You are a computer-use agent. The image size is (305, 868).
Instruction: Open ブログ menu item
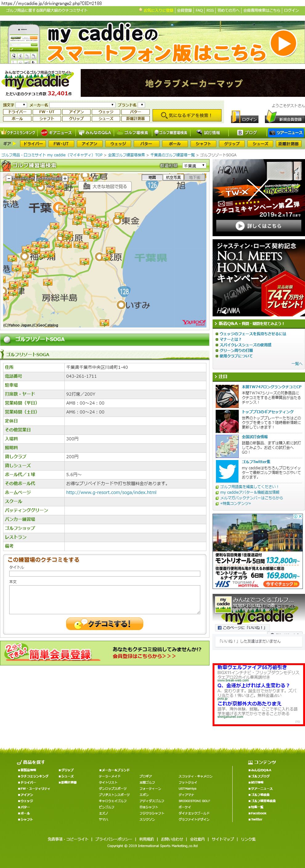click(247, 132)
